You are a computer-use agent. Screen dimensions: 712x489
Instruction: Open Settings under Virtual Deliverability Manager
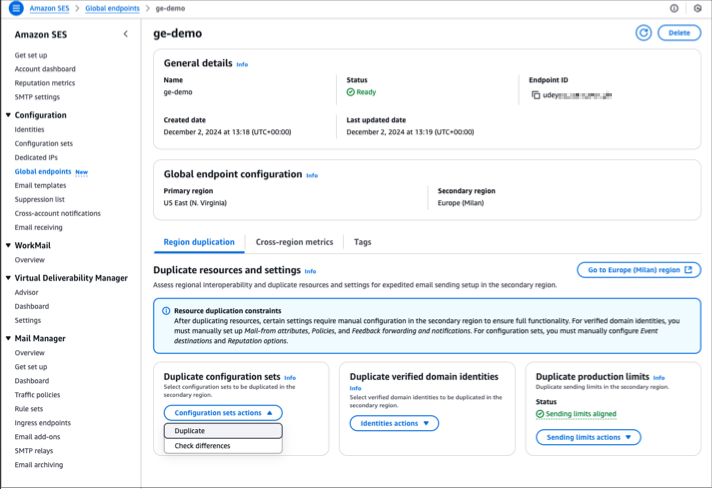(x=28, y=321)
